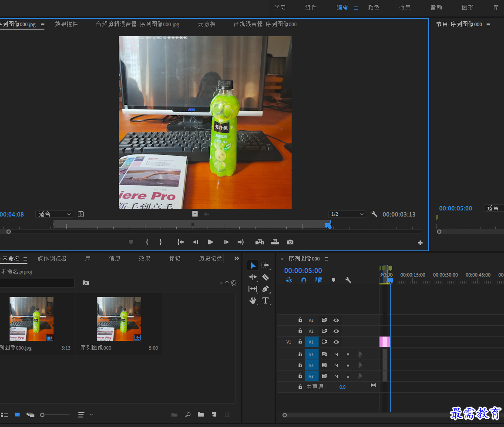Select the Pen tool
Screen dimensions: 504x427
[x=265, y=289]
